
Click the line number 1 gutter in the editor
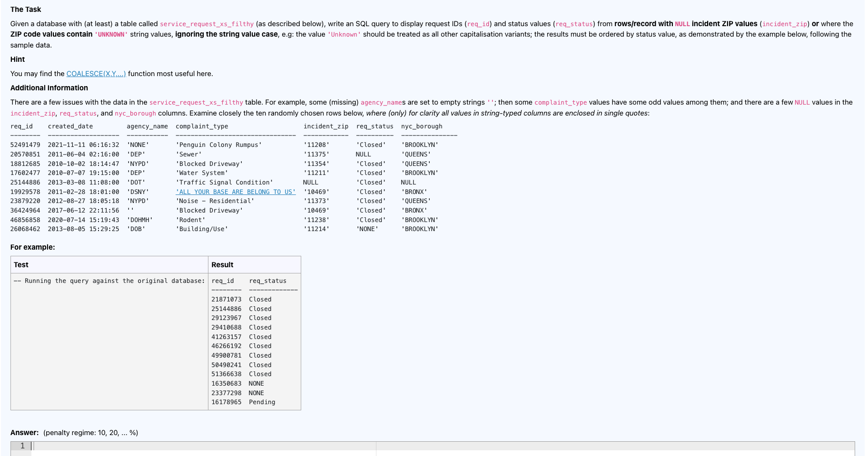click(22, 446)
